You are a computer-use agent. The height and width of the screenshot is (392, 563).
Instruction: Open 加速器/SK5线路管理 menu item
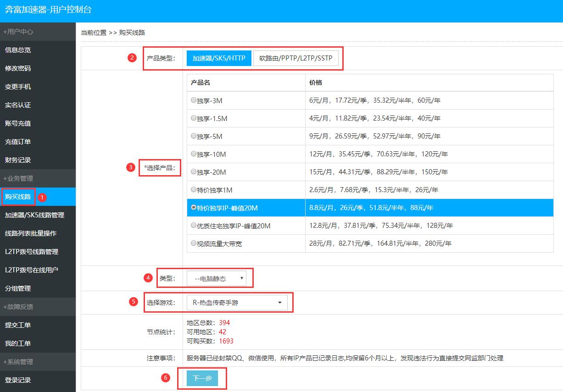(x=34, y=215)
